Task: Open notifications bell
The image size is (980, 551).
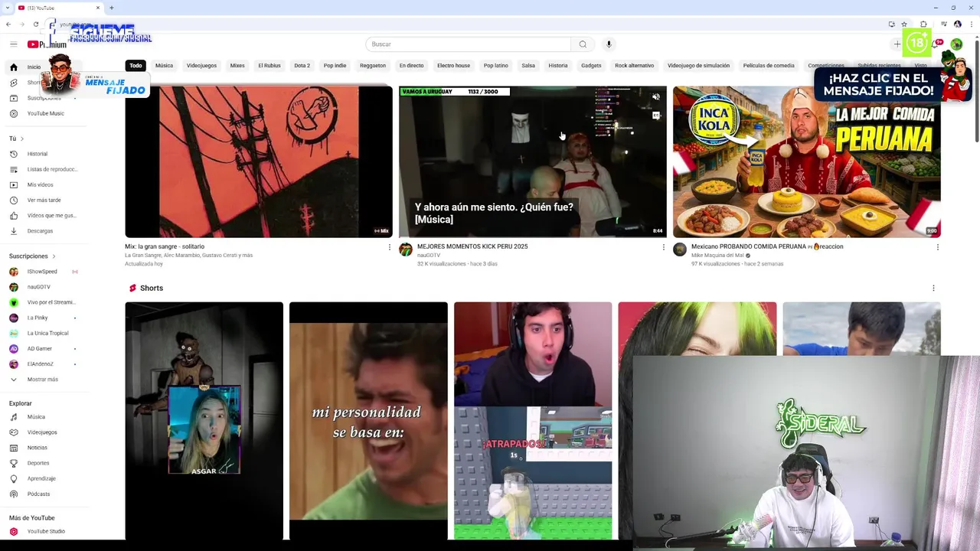Action: [935, 44]
